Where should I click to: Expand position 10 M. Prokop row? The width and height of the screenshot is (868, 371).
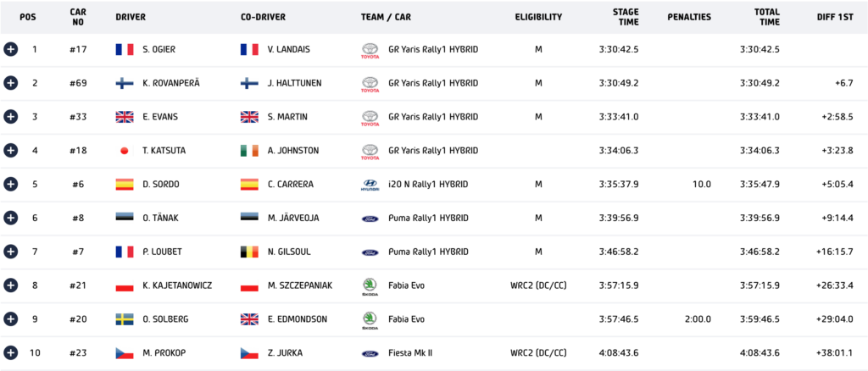tap(10, 352)
